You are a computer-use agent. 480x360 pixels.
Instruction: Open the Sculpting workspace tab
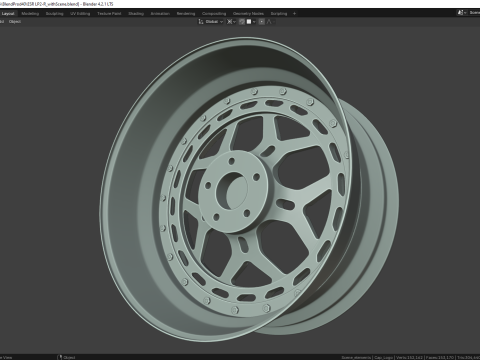click(54, 14)
